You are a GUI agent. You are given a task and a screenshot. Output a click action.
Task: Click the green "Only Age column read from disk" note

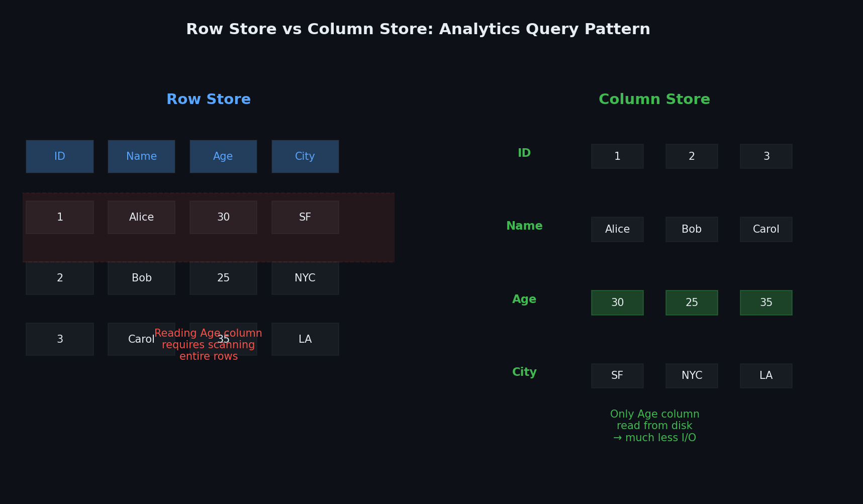pyautogui.click(x=654, y=426)
